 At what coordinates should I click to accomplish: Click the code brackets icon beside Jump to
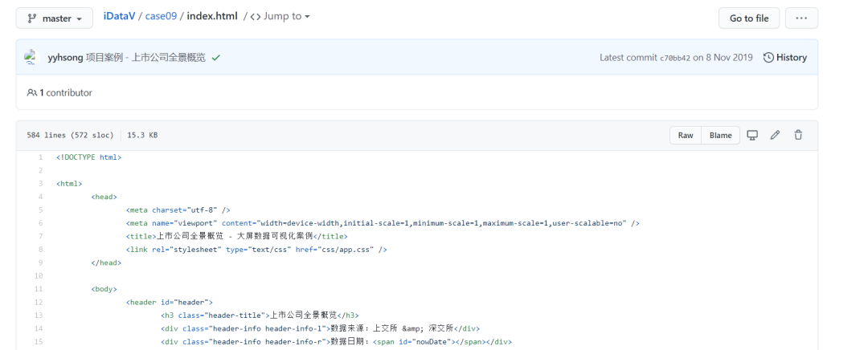pyautogui.click(x=256, y=17)
